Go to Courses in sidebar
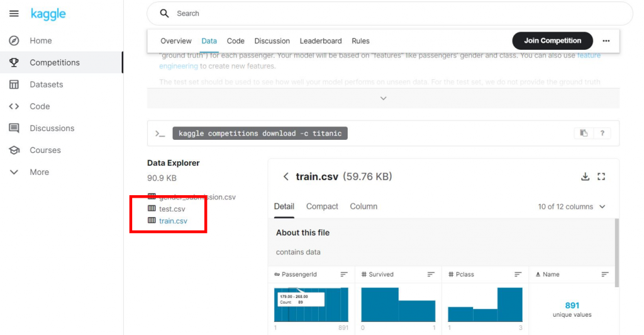The height and width of the screenshot is (335, 644). pyautogui.click(x=45, y=150)
